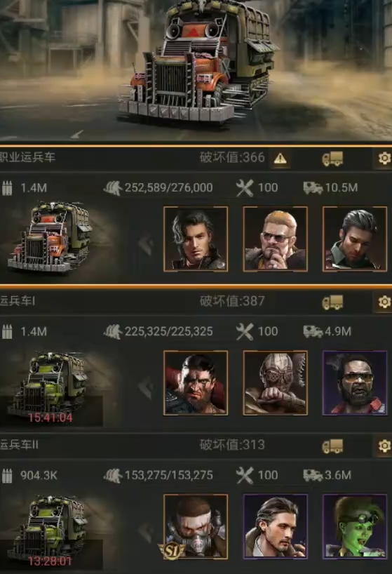This screenshot has width=392, height=574.
Task: Expand hero list arrow in 职业运兵车 row
Action: [x=147, y=243]
